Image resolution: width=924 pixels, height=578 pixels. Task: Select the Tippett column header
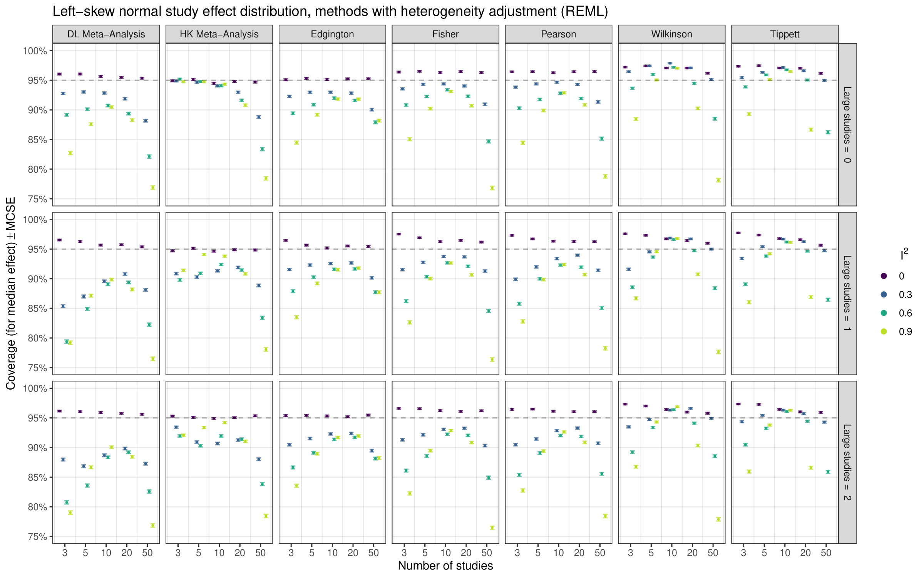(785, 34)
